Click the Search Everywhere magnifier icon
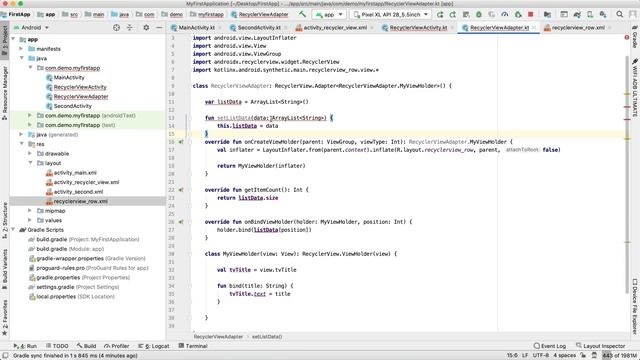The width and height of the screenshot is (640, 360). tap(620, 14)
